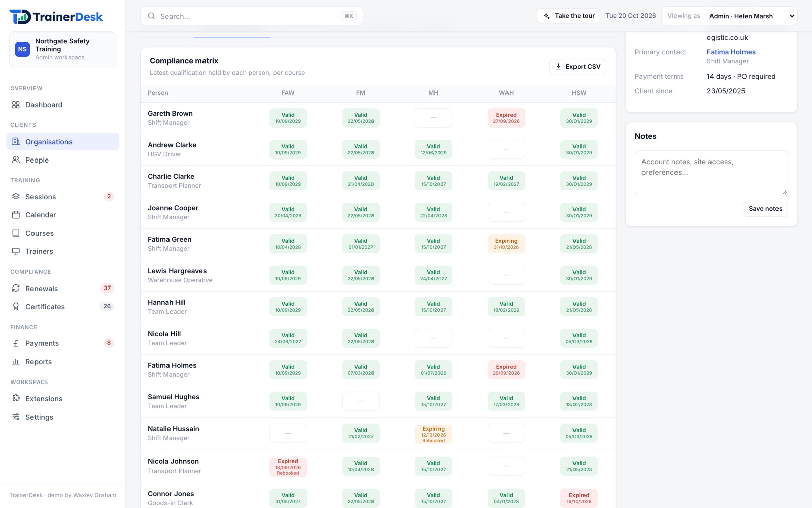Open the Extensions menu item
The image size is (812, 508).
pos(63,399)
